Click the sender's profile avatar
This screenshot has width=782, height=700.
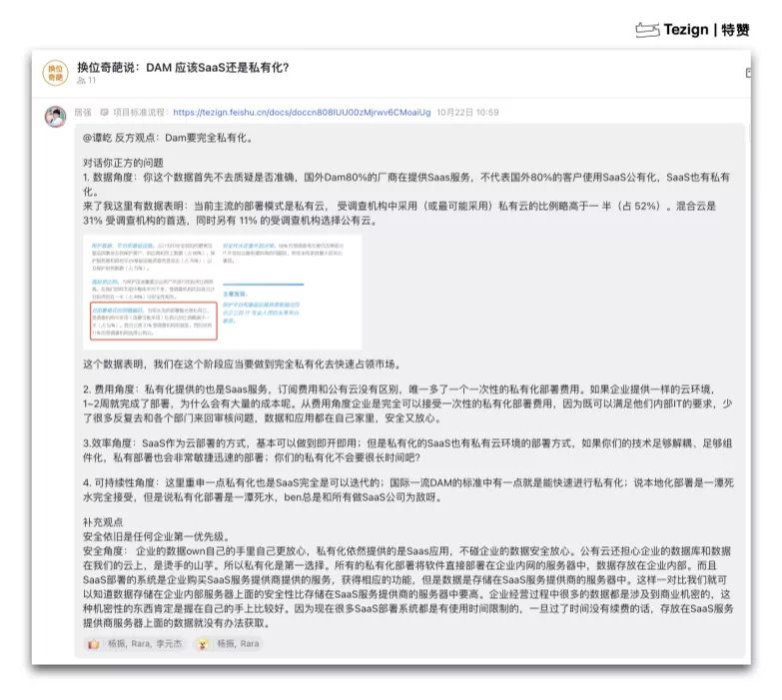pyautogui.click(x=56, y=116)
